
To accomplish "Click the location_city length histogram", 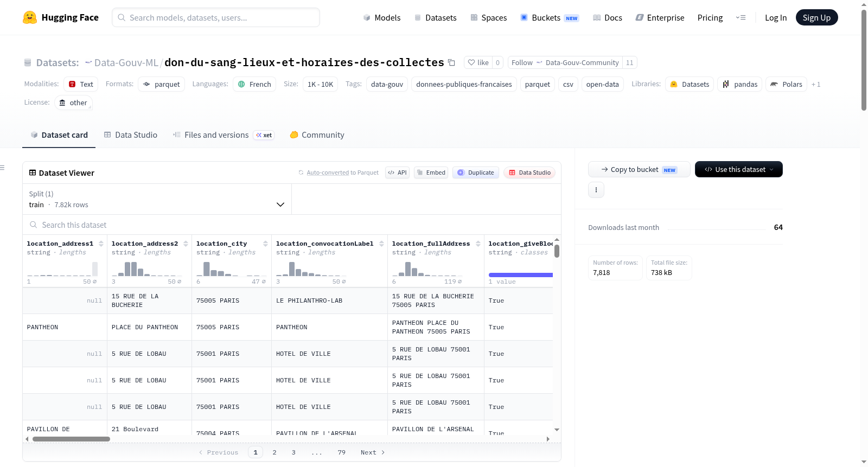I will click(x=231, y=269).
